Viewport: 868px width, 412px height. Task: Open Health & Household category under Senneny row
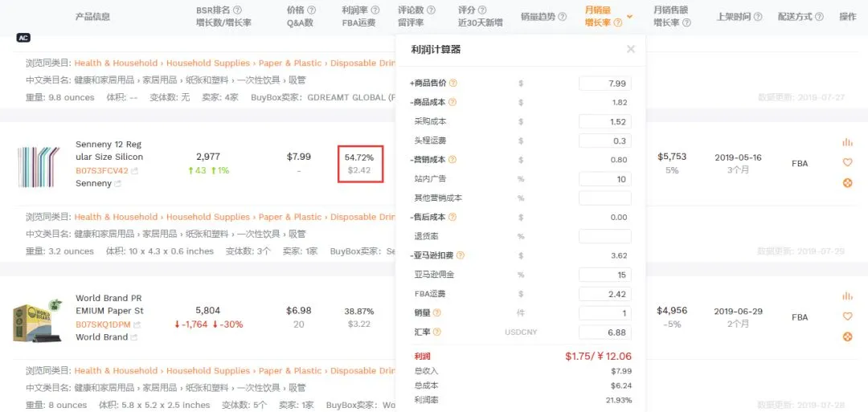117,217
